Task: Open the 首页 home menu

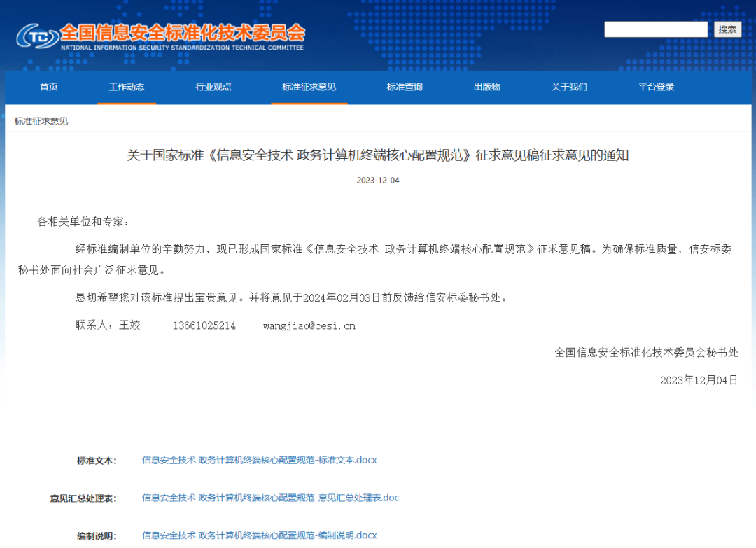Action: [x=49, y=87]
